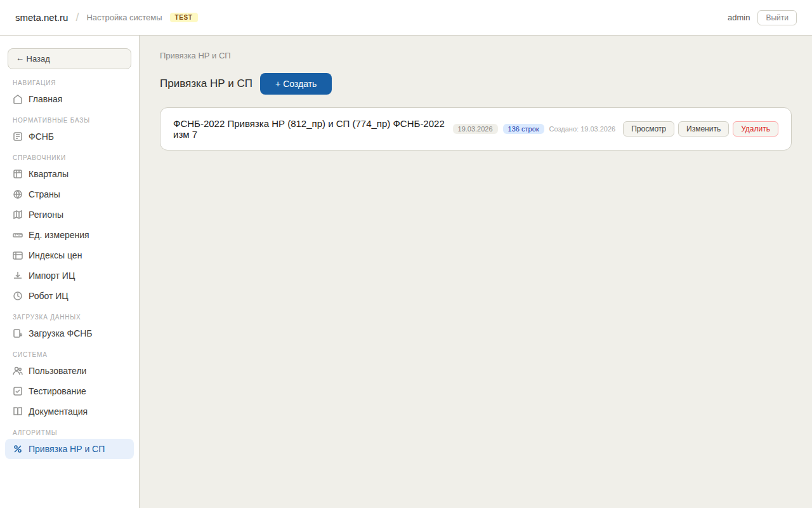Open Тестирование in the sidebar
This screenshot has height=508, width=812.
[x=57, y=391]
